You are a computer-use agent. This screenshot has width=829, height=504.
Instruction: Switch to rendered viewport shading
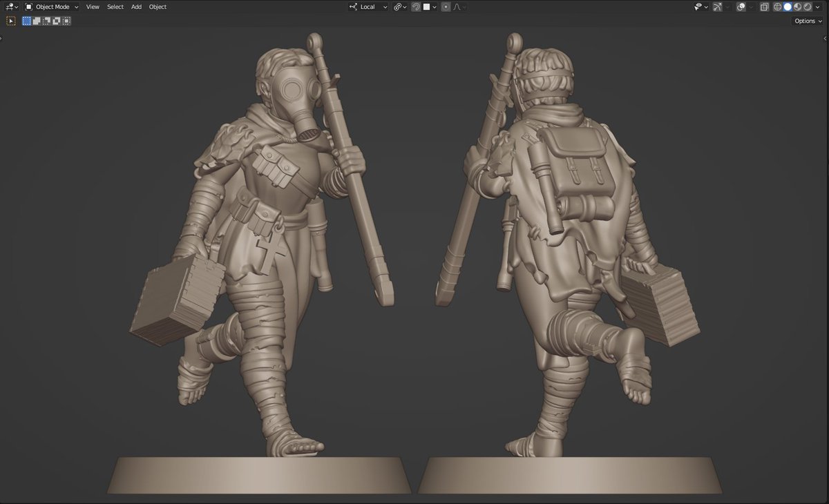808,6
